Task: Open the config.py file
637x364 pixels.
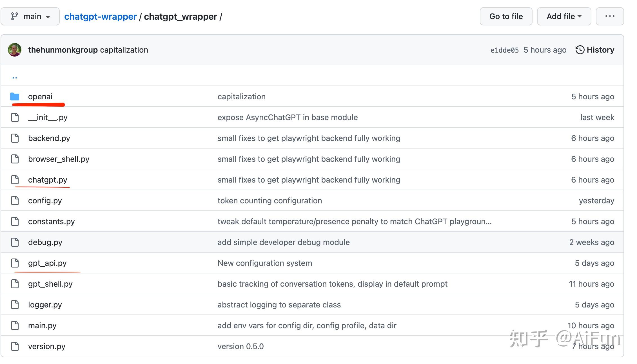Action: 45,201
